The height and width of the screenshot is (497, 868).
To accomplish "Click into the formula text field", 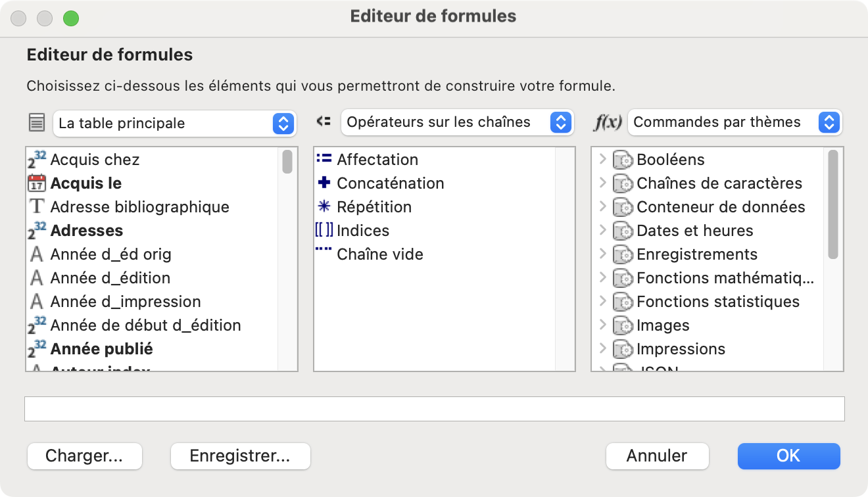I will 434,409.
